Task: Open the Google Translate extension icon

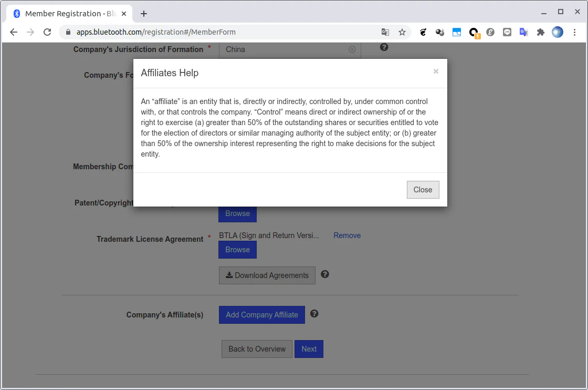Action: coord(523,32)
